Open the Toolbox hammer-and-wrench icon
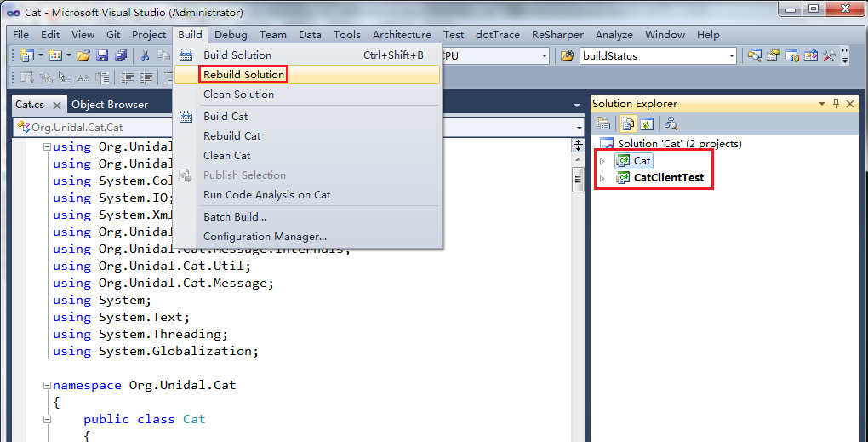The width and height of the screenshot is (868, 442). pos(829,55)
